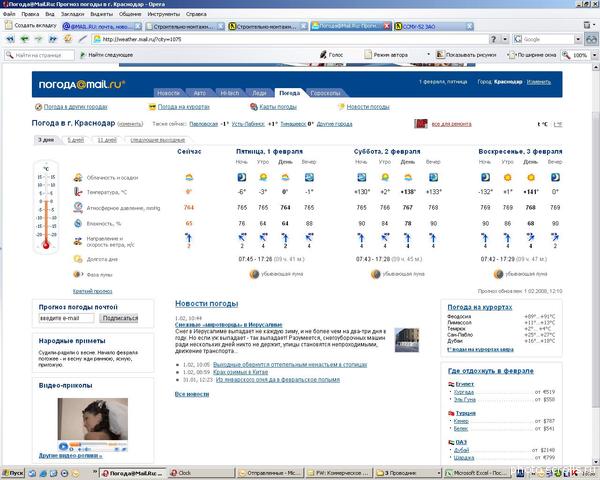Viewport: 600px width, 480px height.
Task: Click the Подписаться subscribe button
Action: 120,318
